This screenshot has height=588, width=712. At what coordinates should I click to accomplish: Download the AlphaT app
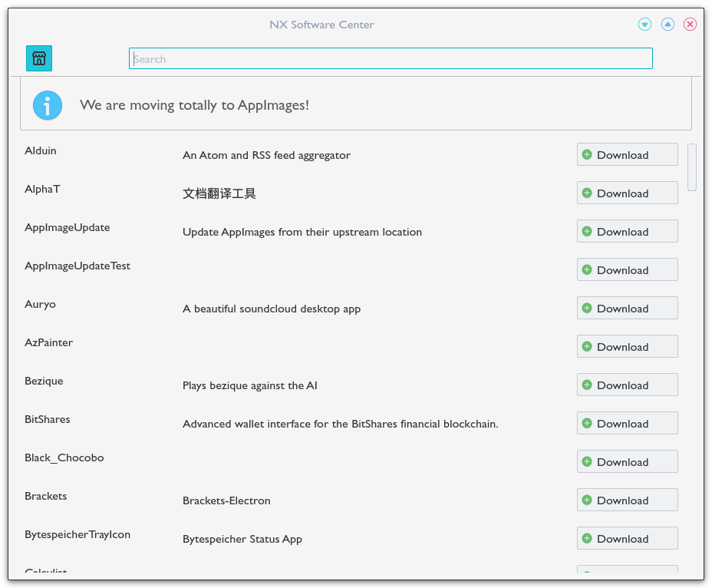point(627,193)
